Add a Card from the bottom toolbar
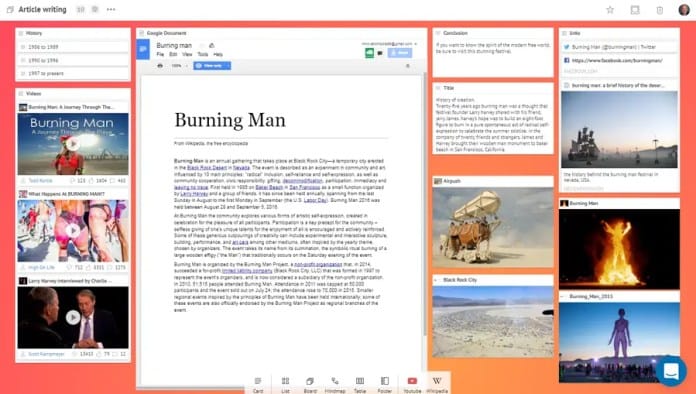 (x=258, y=384)
